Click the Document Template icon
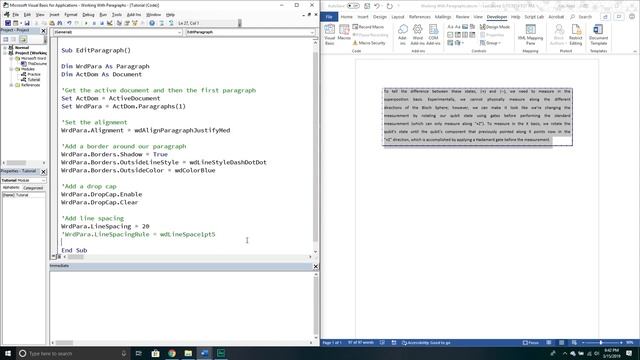 pyautogui.click(x=598, y=35)
